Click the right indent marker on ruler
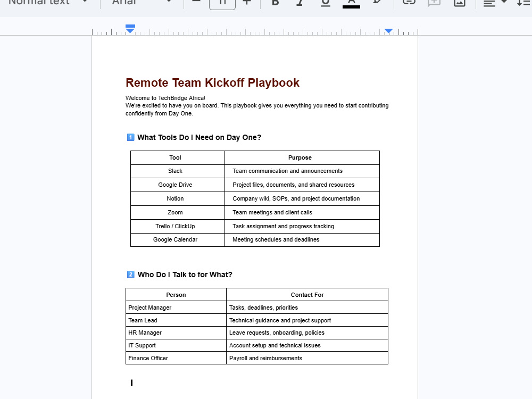 click(388, 31)
